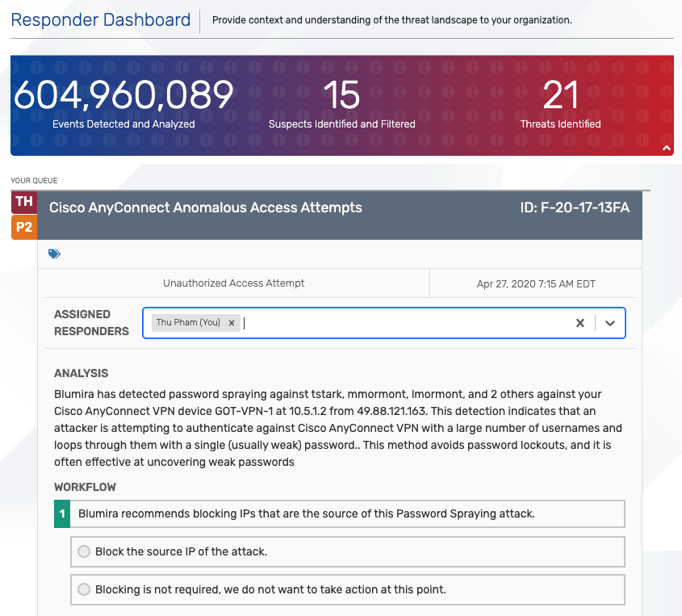Click the 21 Threats Identified counter
Screen dimensions: 682x616
coord(560,104)
